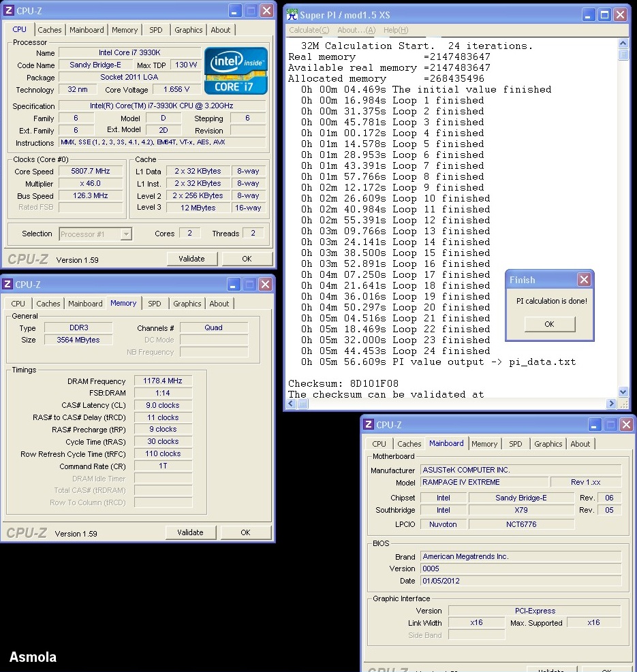The image size is (637, 672).
Task: Close the Super PI window
Action: coord(620,15)
